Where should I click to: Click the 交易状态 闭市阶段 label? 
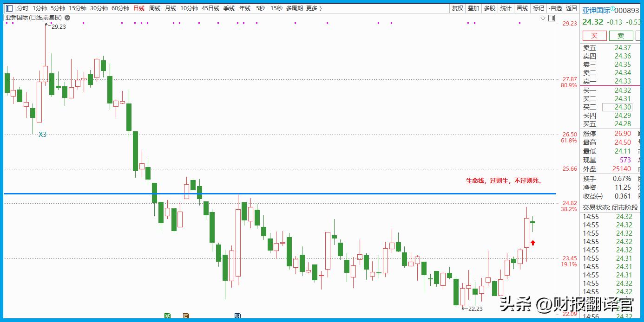pos(611,207)
